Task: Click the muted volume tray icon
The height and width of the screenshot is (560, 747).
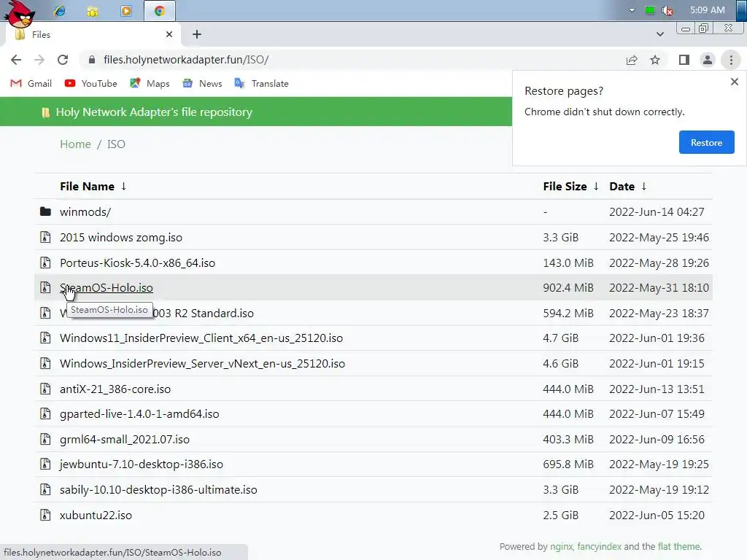Action: pos(667,10)
